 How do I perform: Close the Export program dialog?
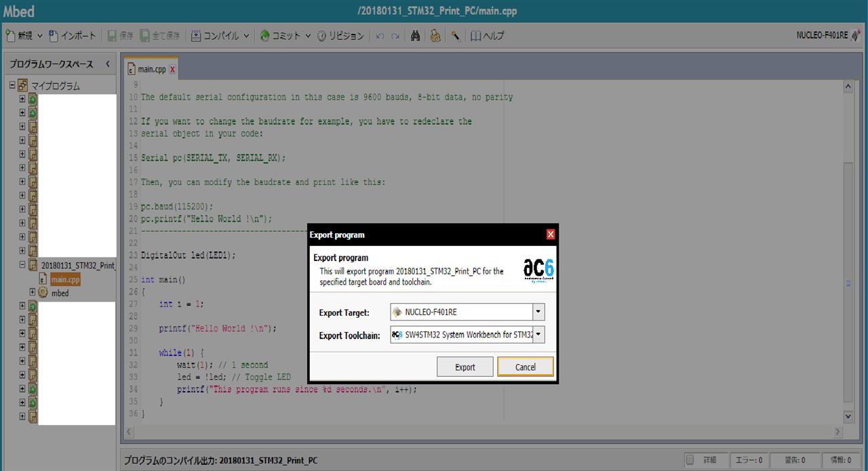[x=551, y=234]
